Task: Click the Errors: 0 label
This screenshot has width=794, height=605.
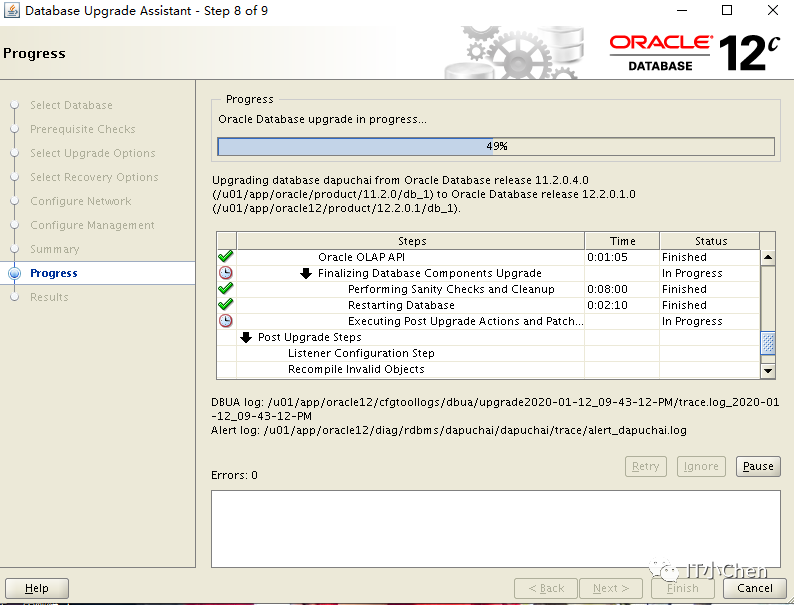Action: (x=234, y=475)
